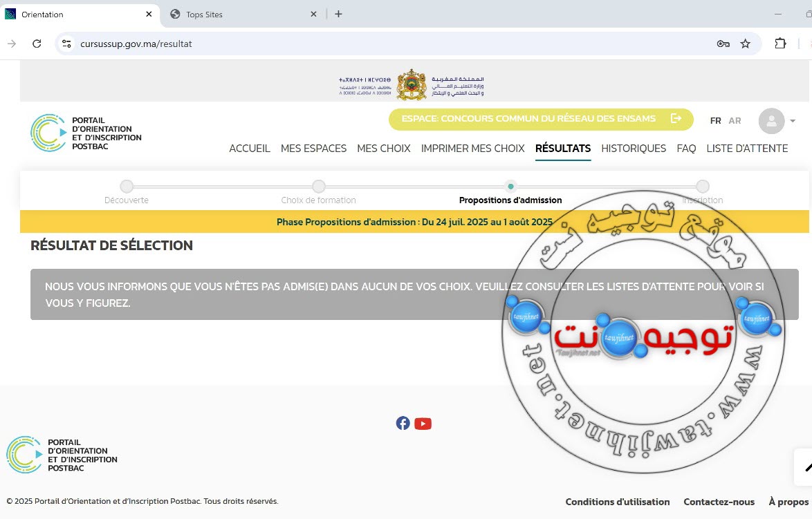Image resolution: width=812 pixels, height=519 pixels.
Task: Click the Inscription step circle
Action: (x=702, y=187)
